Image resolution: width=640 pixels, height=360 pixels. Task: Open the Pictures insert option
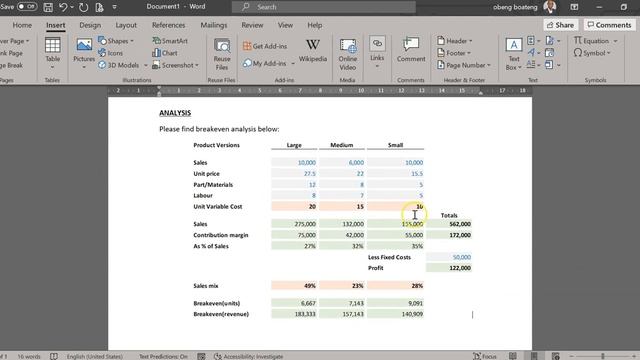point(84,53)
